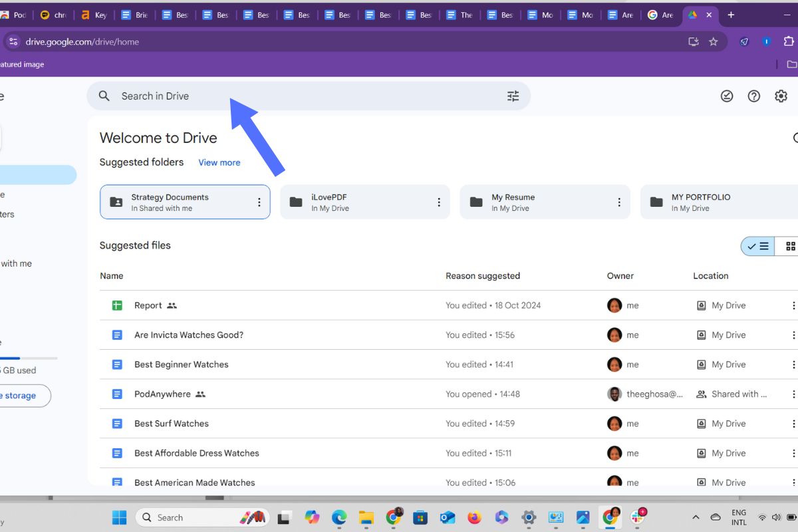Screen dimensions: 798x532
Task: Switch to the Pod browser tab
Action: 15,15
